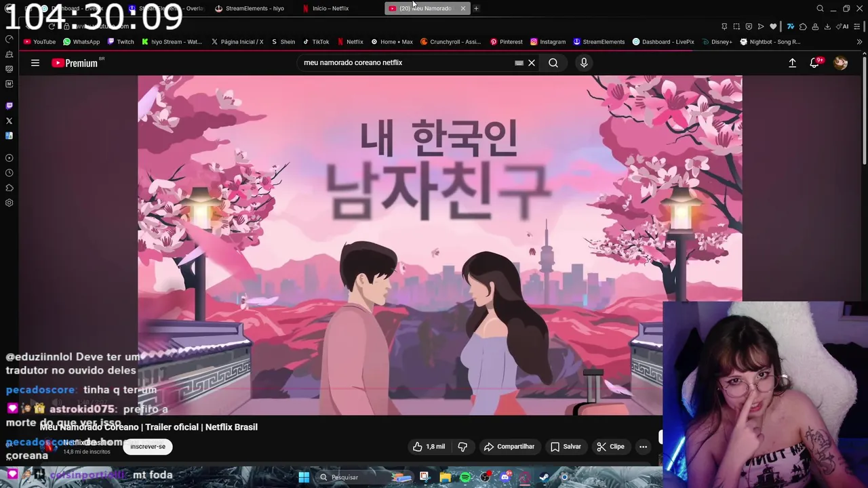Open File Explorer from the taskbar

click(x=445, y=477)
